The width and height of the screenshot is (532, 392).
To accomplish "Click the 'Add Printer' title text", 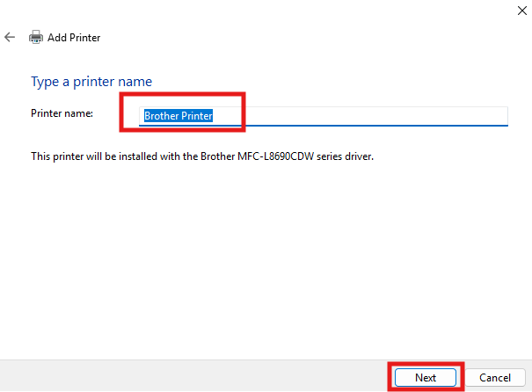I will click(x=74, y=38).
